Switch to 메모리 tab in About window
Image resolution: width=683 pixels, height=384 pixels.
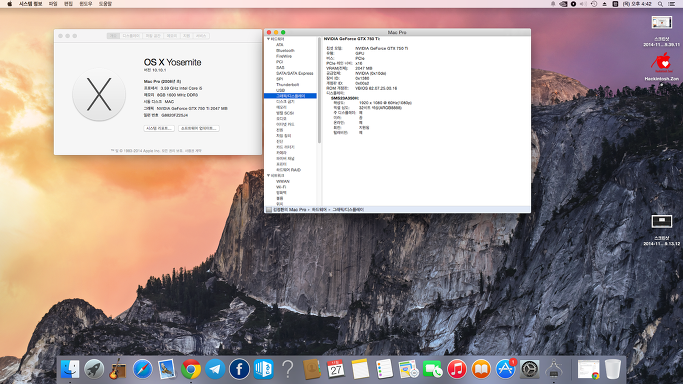[172, 36]
